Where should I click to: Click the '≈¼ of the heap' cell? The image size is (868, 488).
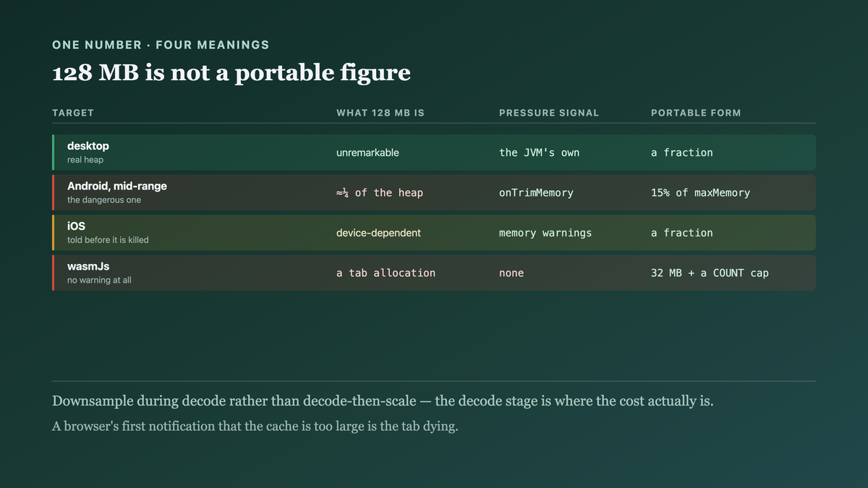380,193
